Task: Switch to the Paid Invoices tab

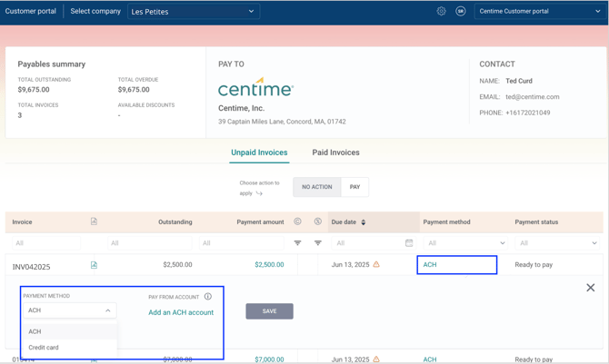Action: tap(335, 152)
